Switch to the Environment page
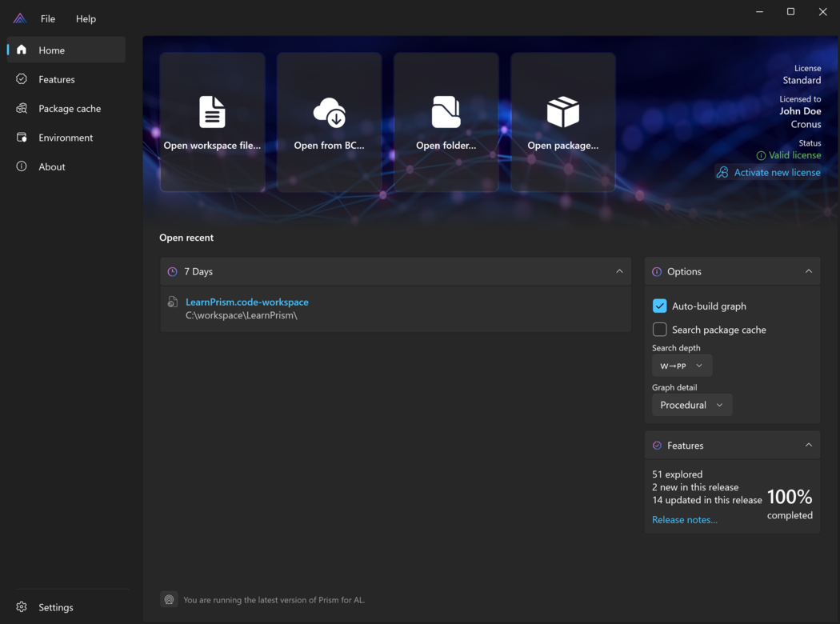This screenshot has width=840, height=624. pos(66,138)
